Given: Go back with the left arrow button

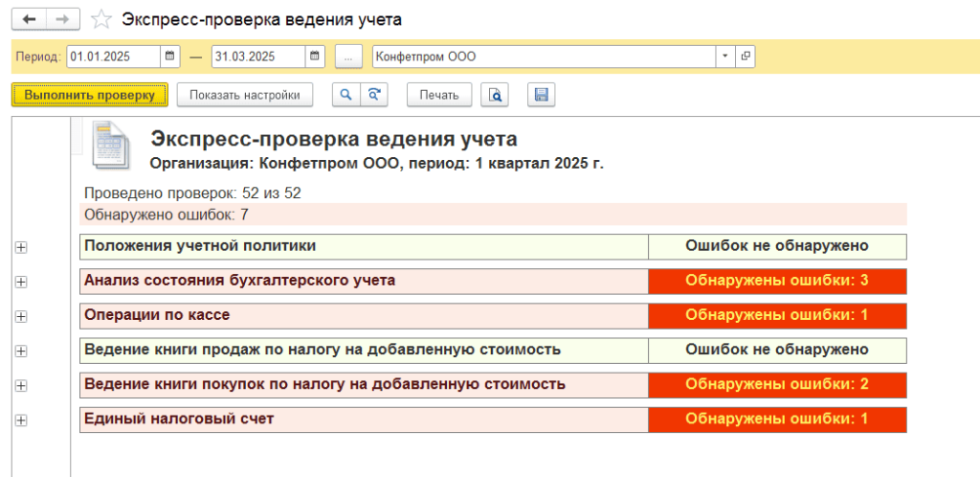Looking at the screenshot, I should tap(29, 19).
